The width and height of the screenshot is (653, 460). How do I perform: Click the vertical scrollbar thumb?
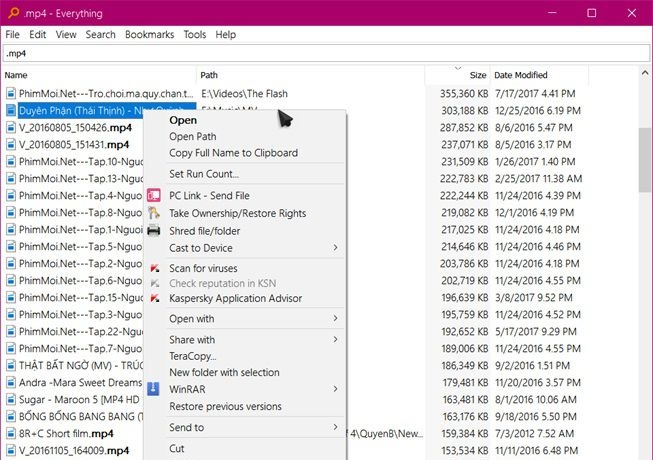click(645, 158)
